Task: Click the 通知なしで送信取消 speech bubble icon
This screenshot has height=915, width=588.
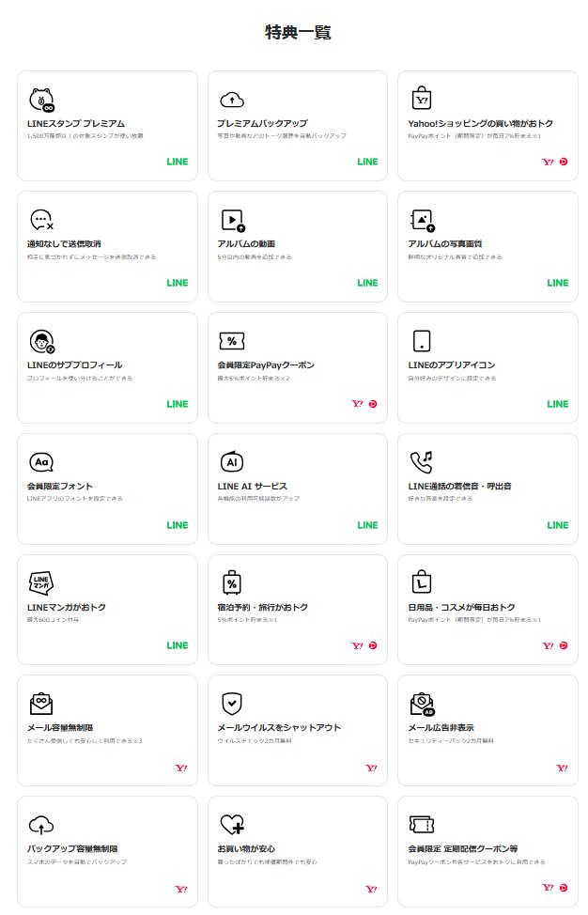Action: click(41, 220)
